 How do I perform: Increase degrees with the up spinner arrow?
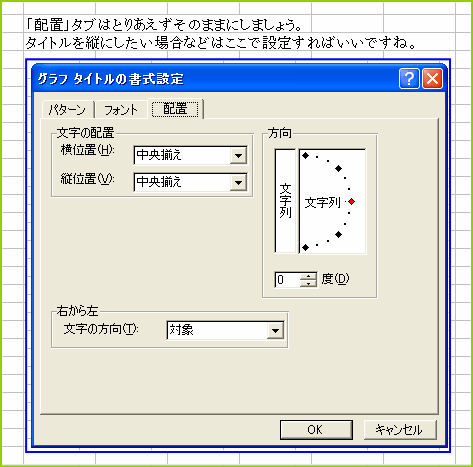[308, 276]
